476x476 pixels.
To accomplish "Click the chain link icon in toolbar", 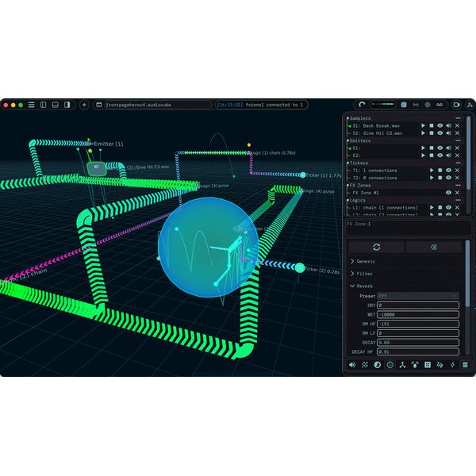I will click(440, 105).
